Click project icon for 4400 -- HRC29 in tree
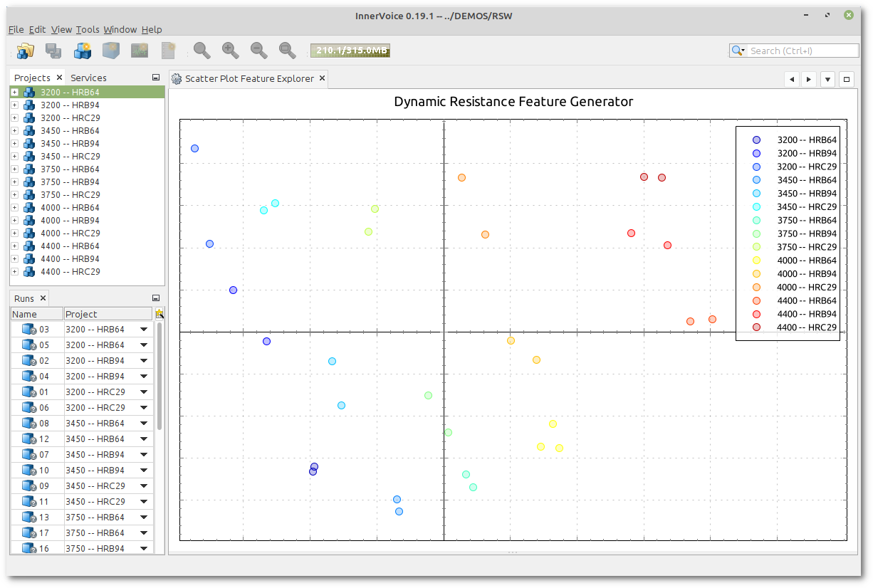This screenshot has width=873, height=588. (29, 272)
